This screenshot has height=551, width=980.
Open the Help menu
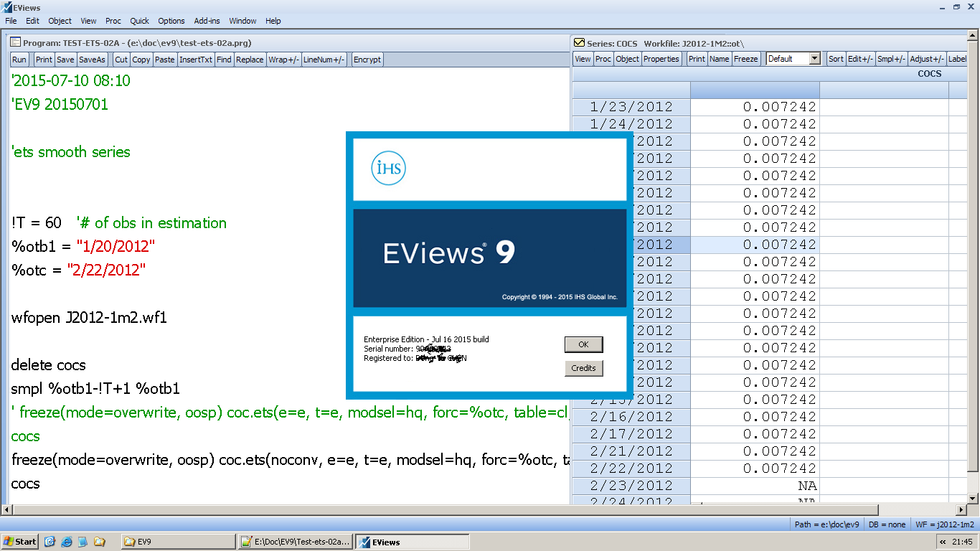click(x=273, y=21)
